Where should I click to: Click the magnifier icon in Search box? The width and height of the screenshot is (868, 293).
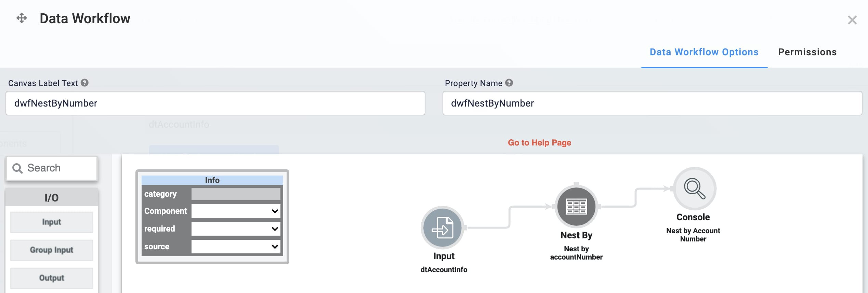pyautogui.click(x=17, y=168)
